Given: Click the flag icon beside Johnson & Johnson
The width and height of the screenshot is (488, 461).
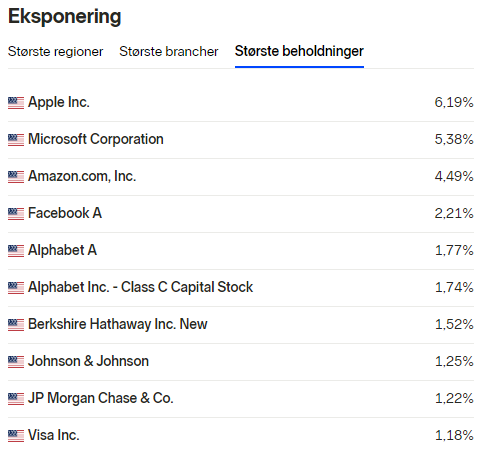Looking at the screenshot, I should (x=16, y=362).
